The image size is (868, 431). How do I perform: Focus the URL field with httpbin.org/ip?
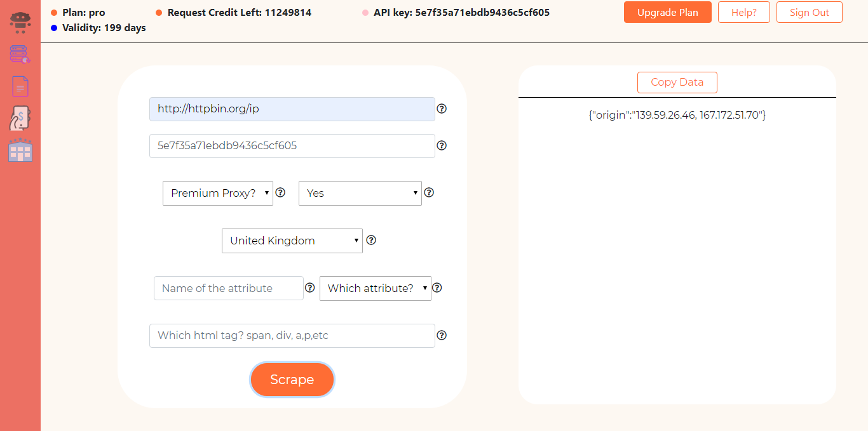click(x=292, y=109)
